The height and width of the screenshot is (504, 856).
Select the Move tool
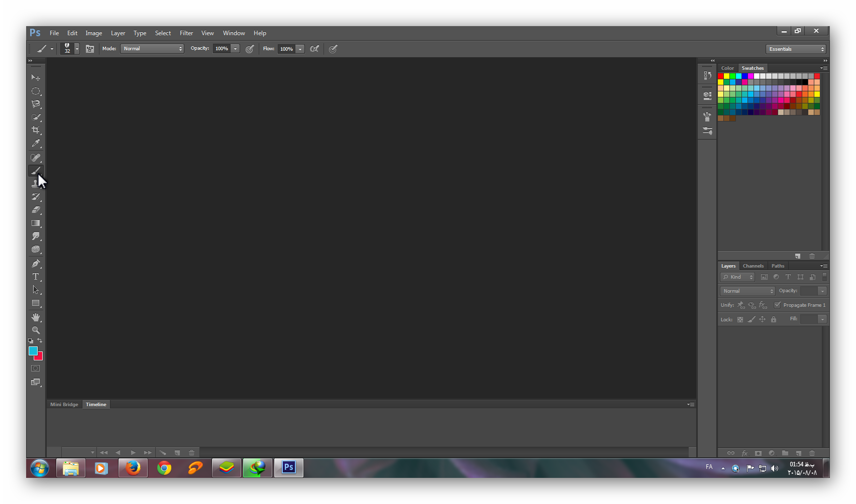click(36, 78)
